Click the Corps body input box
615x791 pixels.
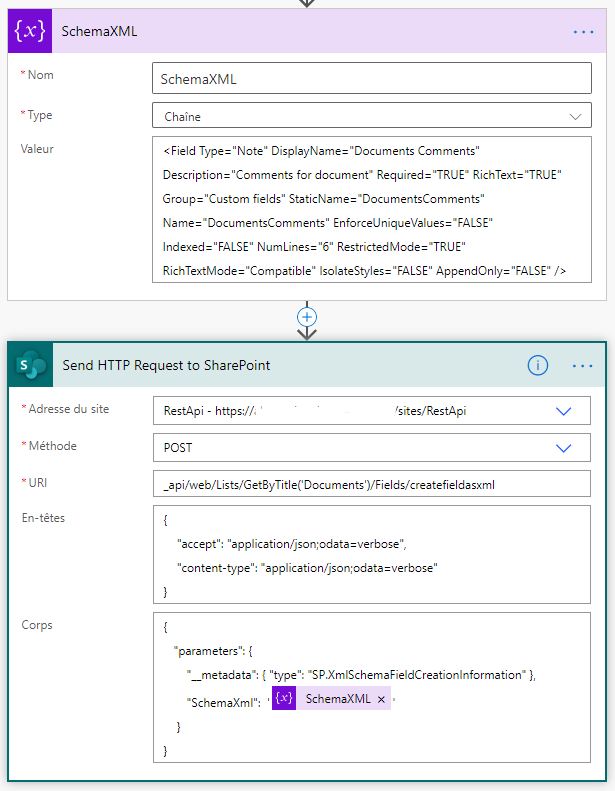tap(372, 687)
